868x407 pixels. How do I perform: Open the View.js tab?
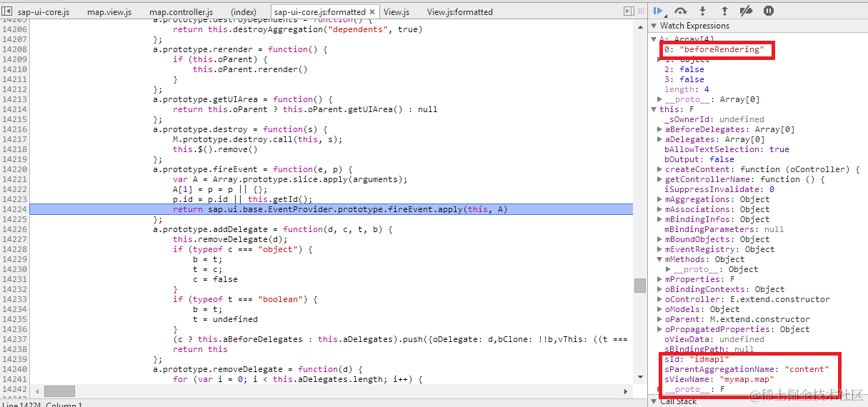pyautogui.click(x=396, y=12)
